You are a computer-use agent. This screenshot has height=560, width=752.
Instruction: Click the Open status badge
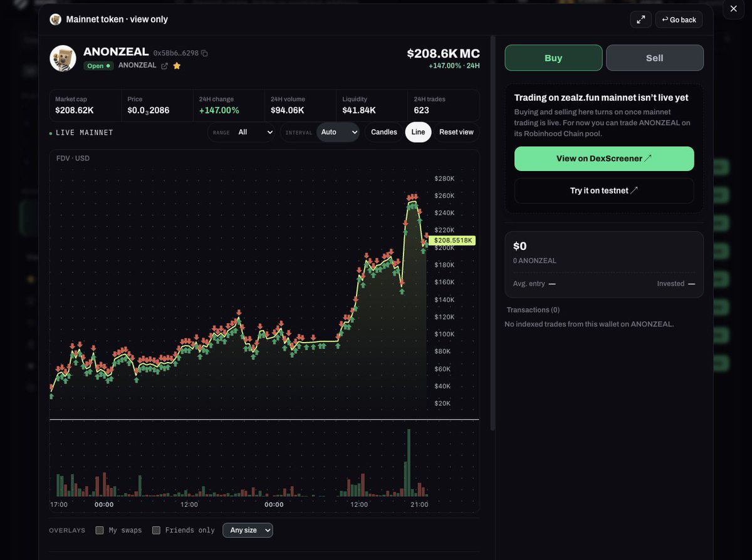point(98,66)
